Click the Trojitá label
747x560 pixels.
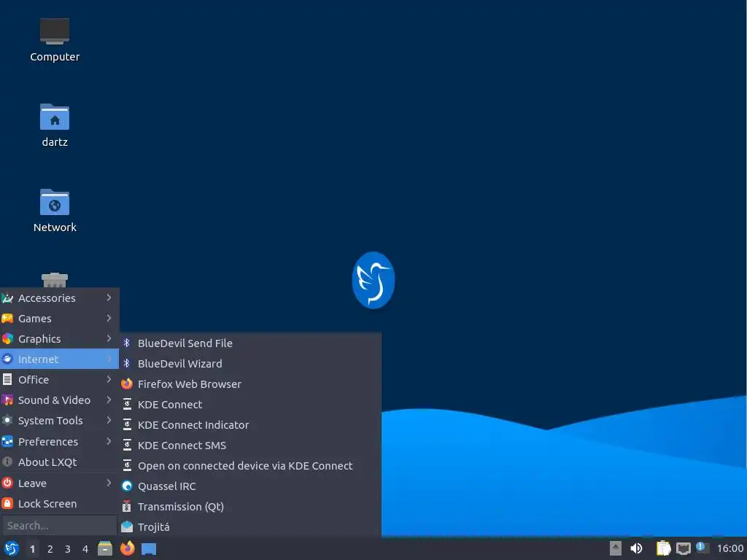pyautogui.click(x=153, y=526)
